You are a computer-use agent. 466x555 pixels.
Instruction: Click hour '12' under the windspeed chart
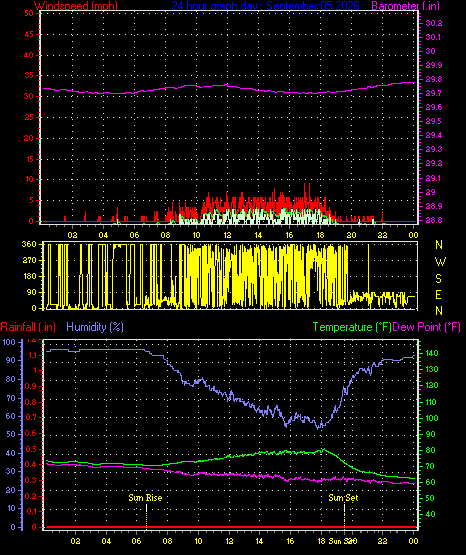pos(227,235)
